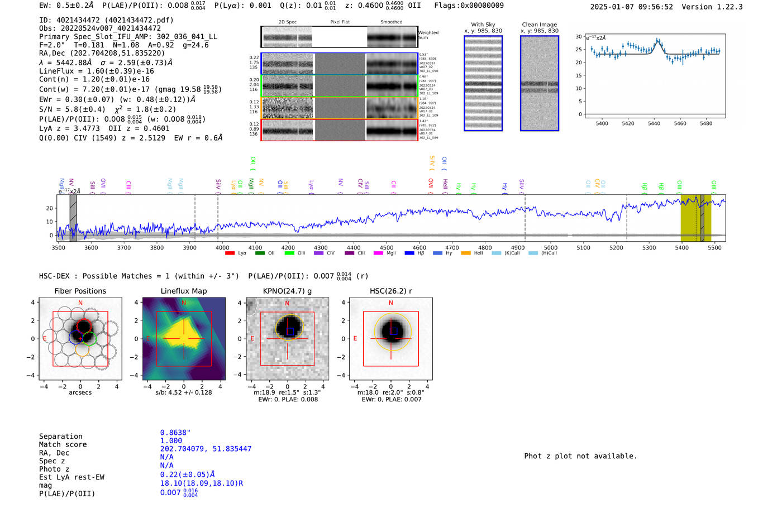Click the Flags:0x00000009 header text

(469, 5)
